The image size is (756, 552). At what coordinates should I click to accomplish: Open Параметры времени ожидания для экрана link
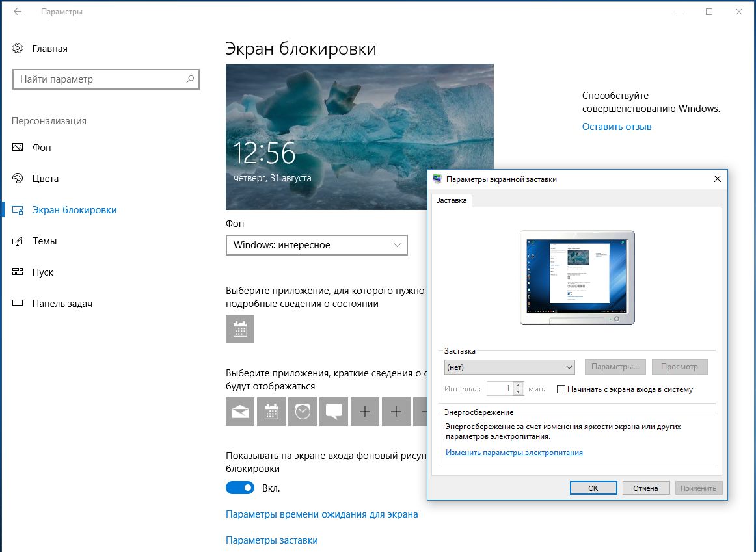[x=321, y=514]
